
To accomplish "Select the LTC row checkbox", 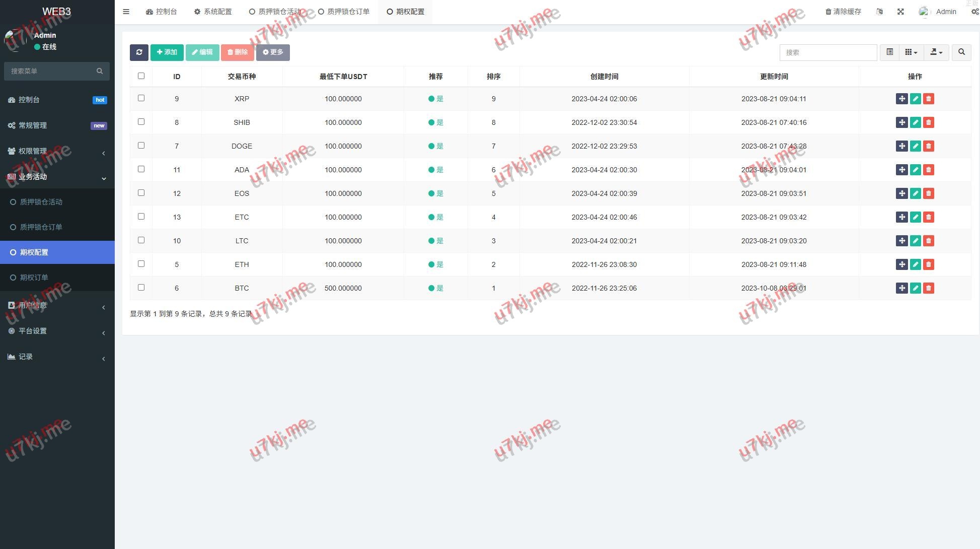I will [x=141, y=240].
